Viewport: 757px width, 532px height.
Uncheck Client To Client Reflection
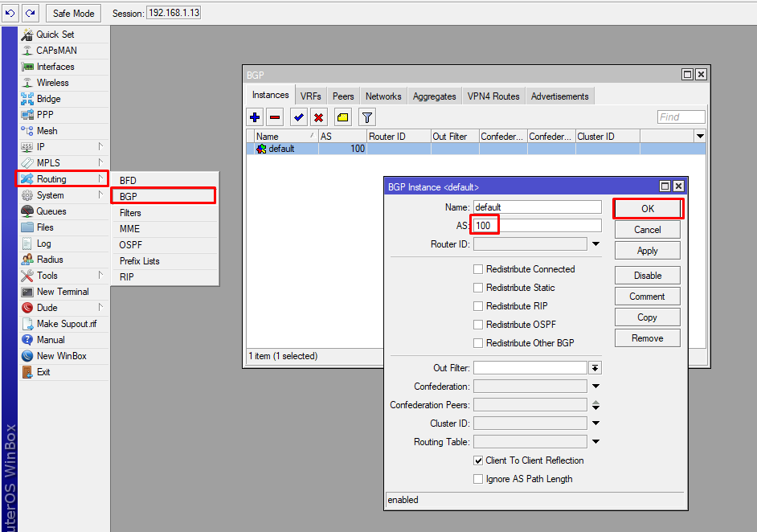[x=478, y=460]
